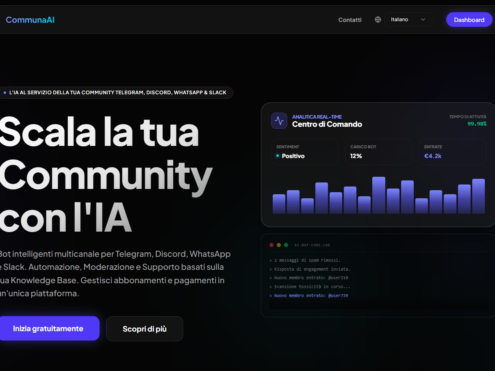
Task: Expand the Italiano language dropdown
Action: (409, 20)
